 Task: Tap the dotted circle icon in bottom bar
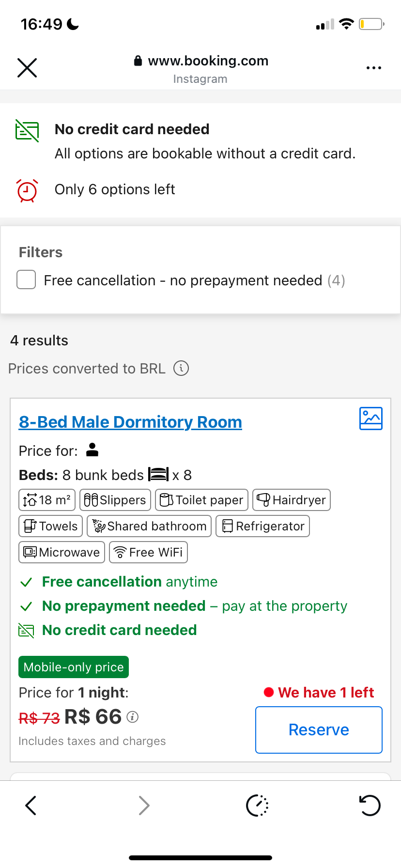[257, 806]
